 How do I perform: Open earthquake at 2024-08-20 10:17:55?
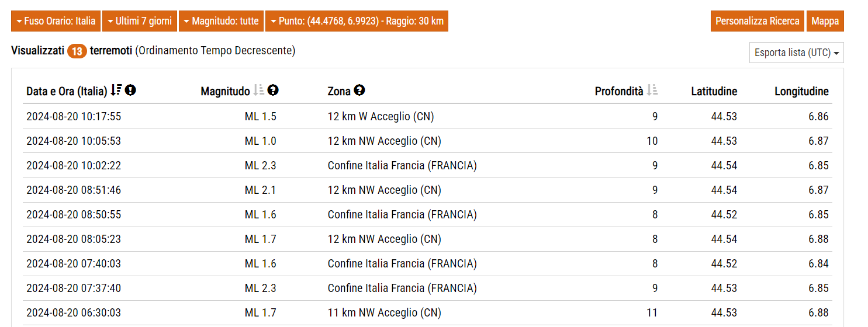(x=427, y=116)
